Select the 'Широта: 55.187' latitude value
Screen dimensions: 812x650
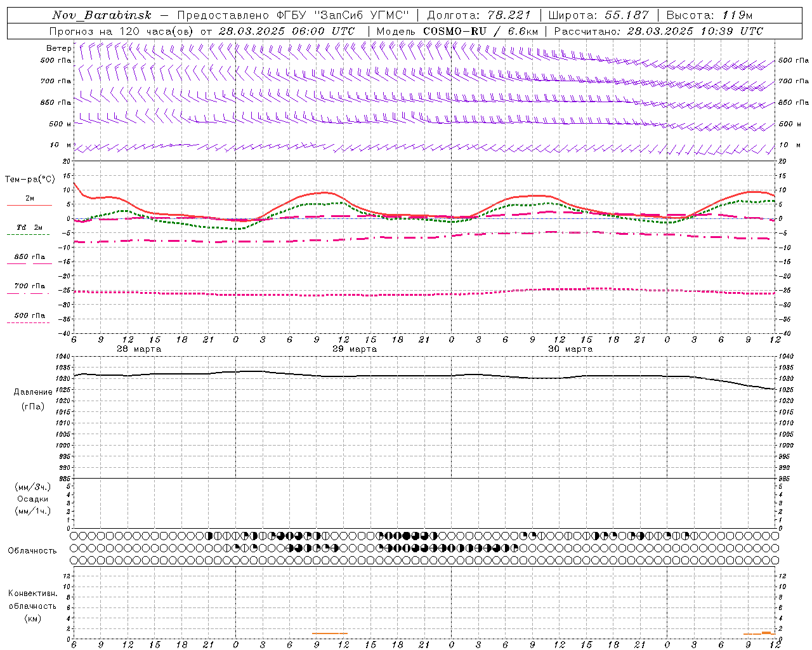tap(598, 15)
